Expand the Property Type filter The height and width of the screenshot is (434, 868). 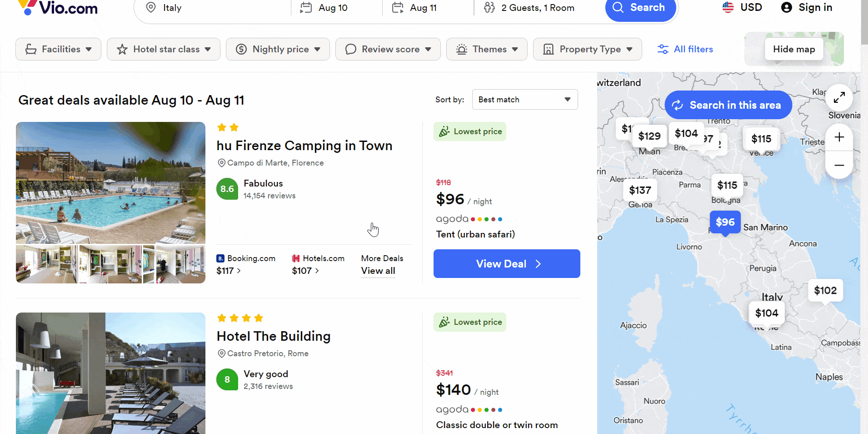(x=588, y=49)
